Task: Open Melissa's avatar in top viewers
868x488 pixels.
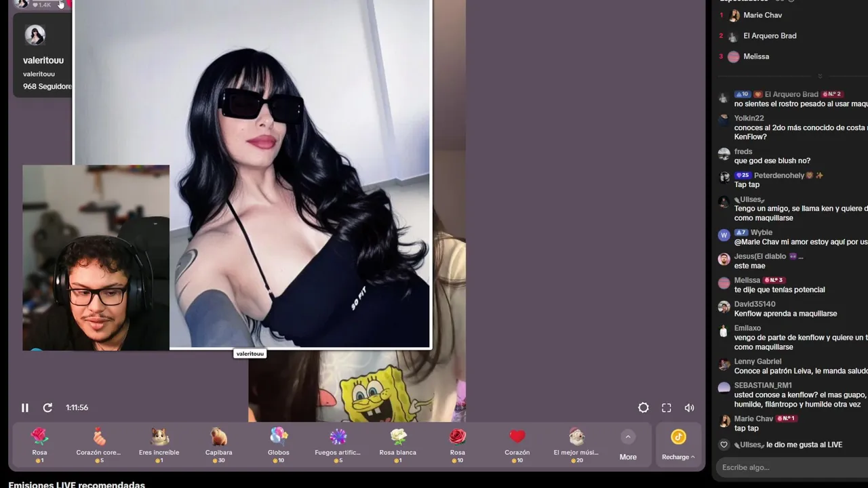Action: click(734, 57)
